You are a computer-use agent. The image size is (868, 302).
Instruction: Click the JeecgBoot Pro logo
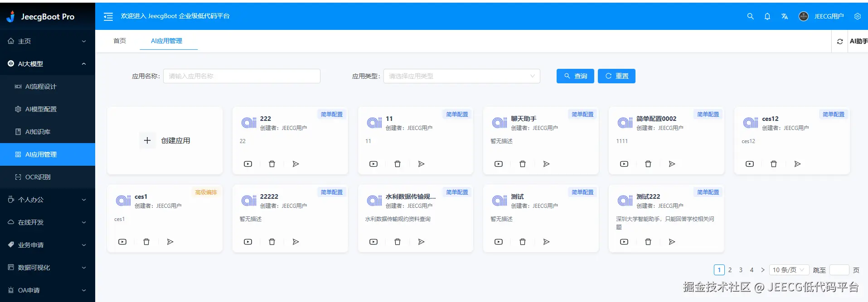click(x=40, y=17)
